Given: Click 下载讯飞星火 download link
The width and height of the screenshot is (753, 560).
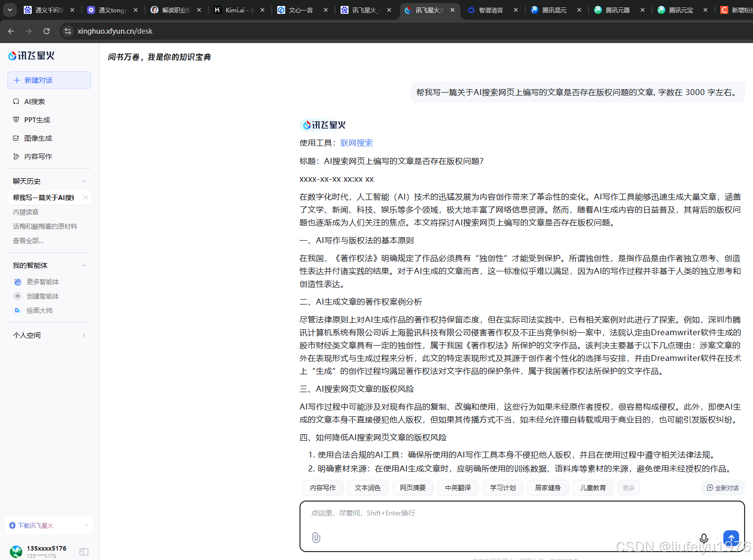Looking at the screenshot, I should pyautogui.click(x=35, y=525).
